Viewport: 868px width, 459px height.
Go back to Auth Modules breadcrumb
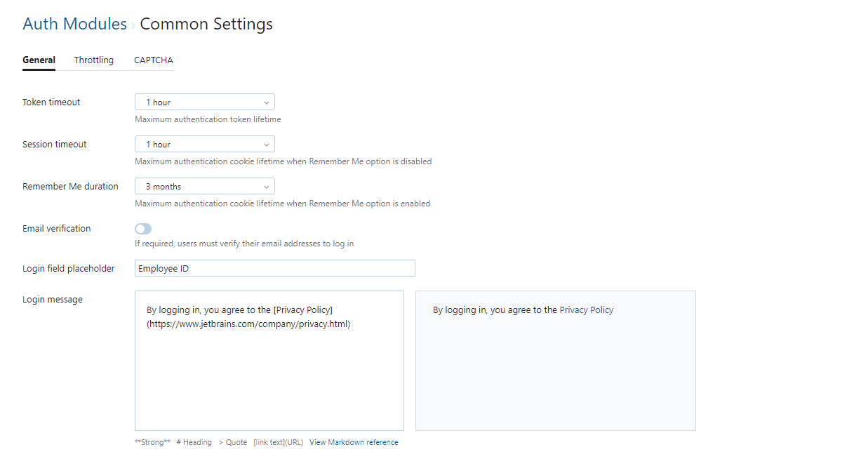point(74,24)
